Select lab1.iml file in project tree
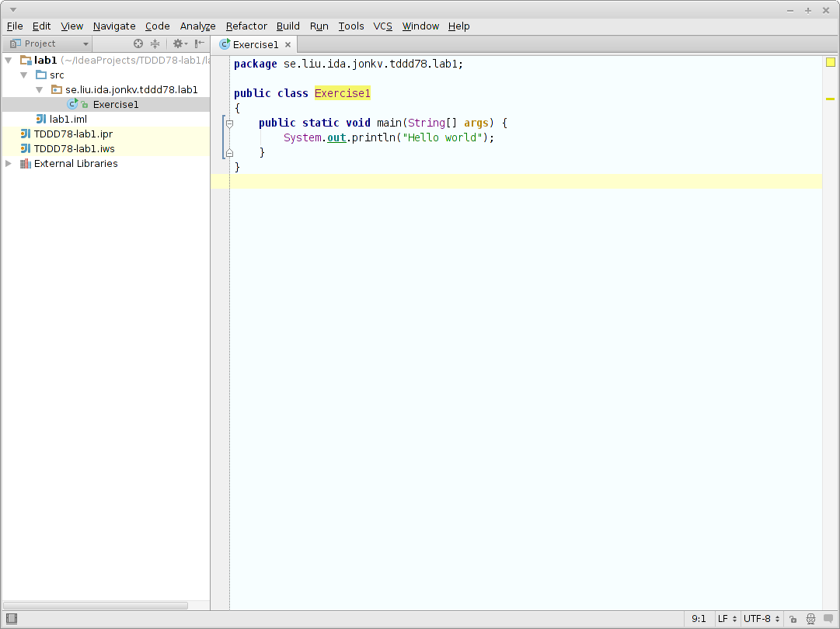840x629 pixels. 68,120
